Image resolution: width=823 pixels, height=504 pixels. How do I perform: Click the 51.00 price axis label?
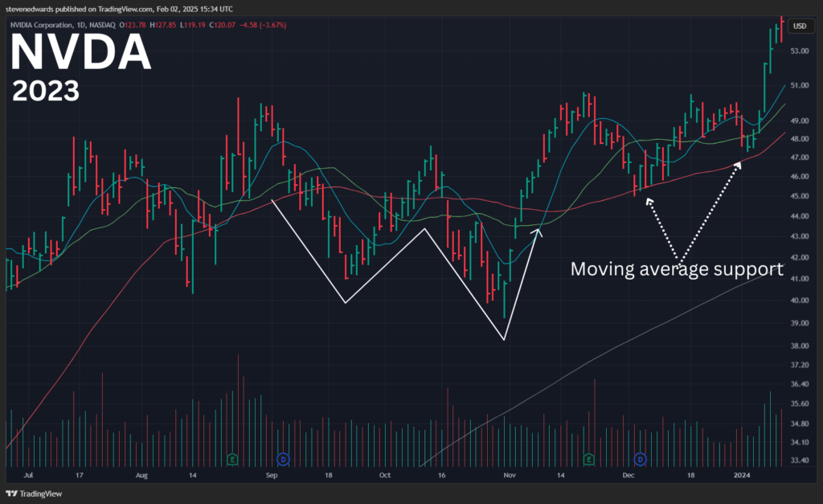pos(800,85)
